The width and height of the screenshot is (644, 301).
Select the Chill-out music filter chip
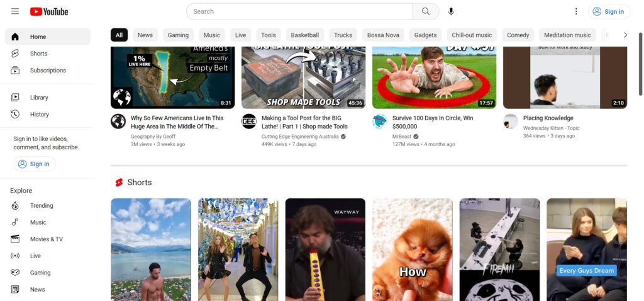[472, 35]
